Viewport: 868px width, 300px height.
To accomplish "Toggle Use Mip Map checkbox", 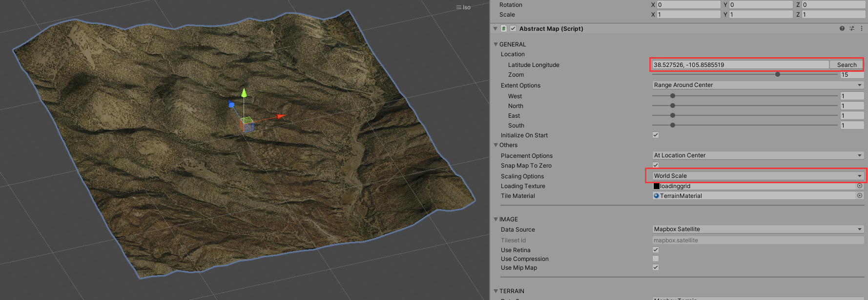I will (x=656, y=267).
